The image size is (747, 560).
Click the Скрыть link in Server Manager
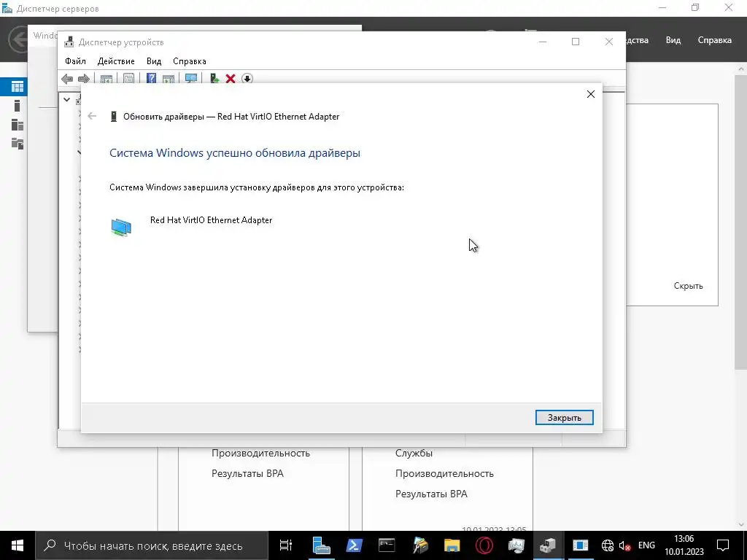(688, 286)
